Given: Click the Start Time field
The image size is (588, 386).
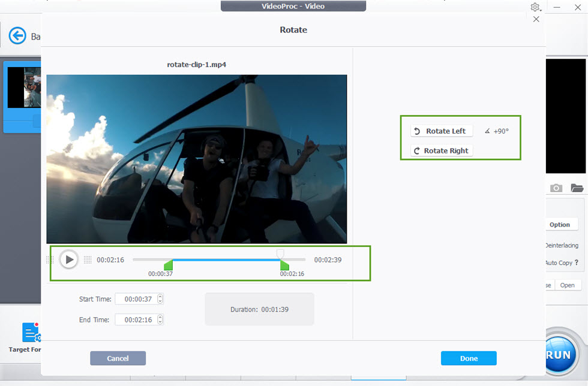Looking at the screenshot, I should coord(139,299).
